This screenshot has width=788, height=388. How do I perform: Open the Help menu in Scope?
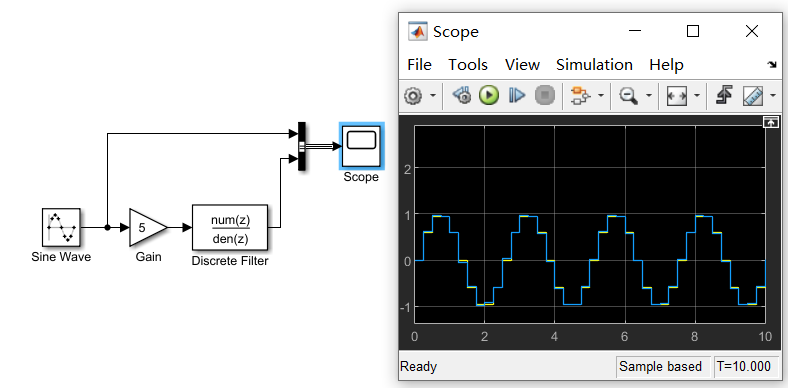(666, 65)
